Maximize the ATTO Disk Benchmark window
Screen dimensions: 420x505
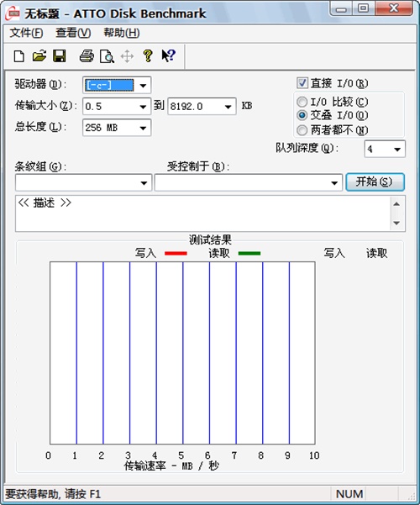click(x=364, y=8)
